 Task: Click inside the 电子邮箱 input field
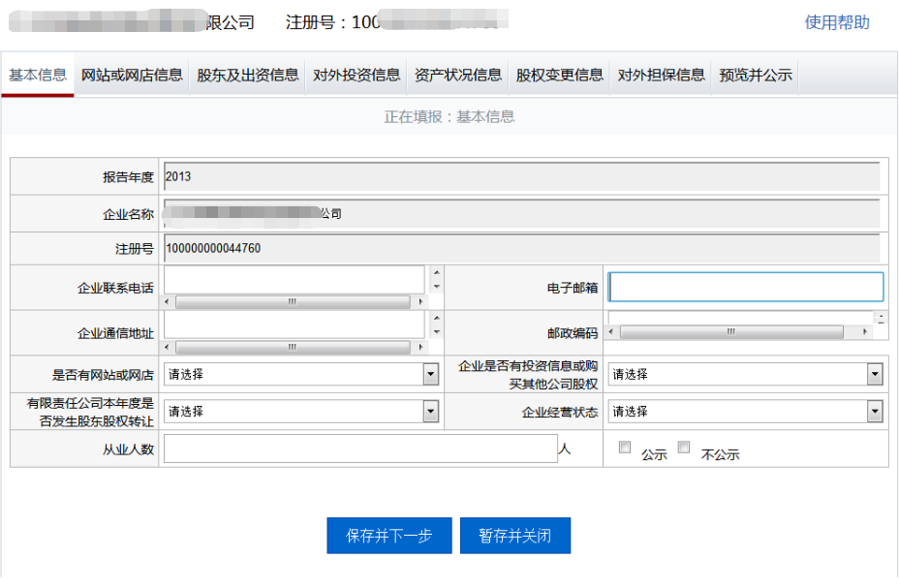(746, 286)
